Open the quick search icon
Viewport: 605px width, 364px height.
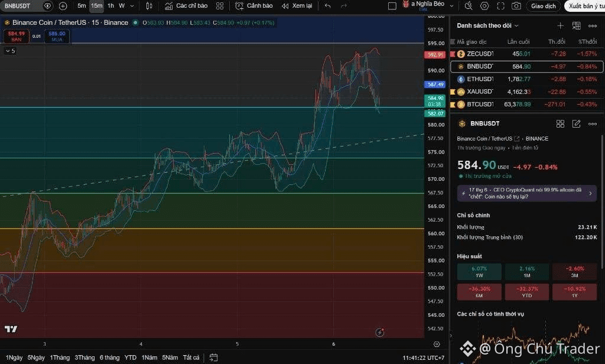(469, 6)
